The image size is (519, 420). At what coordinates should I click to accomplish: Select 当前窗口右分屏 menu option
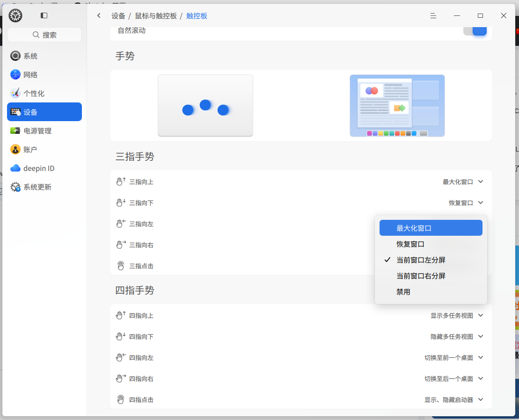[431, 276]
